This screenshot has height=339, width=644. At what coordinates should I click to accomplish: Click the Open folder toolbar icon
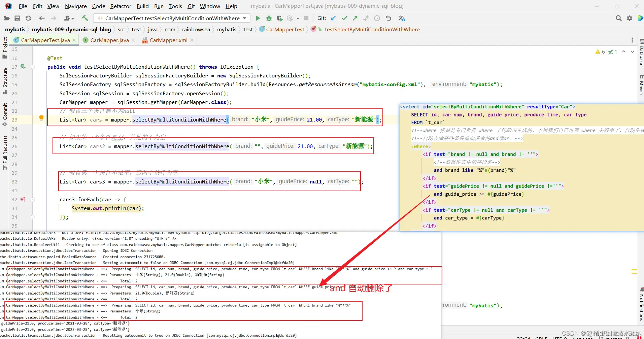tap(6, 18)
